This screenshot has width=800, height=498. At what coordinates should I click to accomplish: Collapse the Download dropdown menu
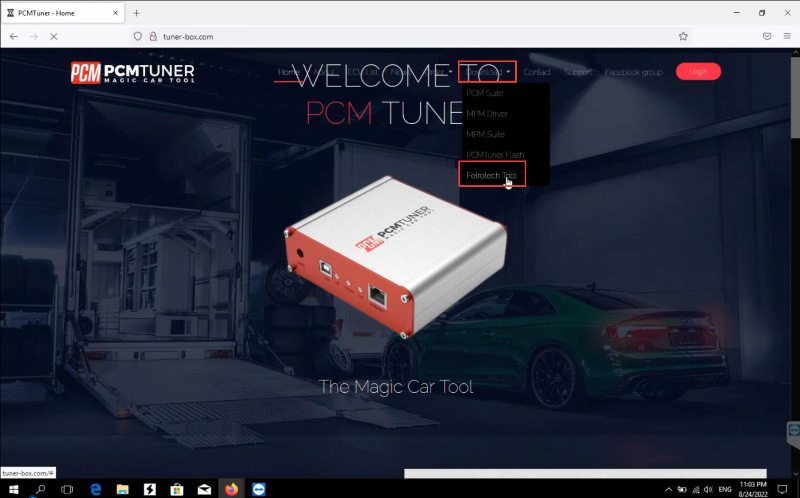pos(488,72)
